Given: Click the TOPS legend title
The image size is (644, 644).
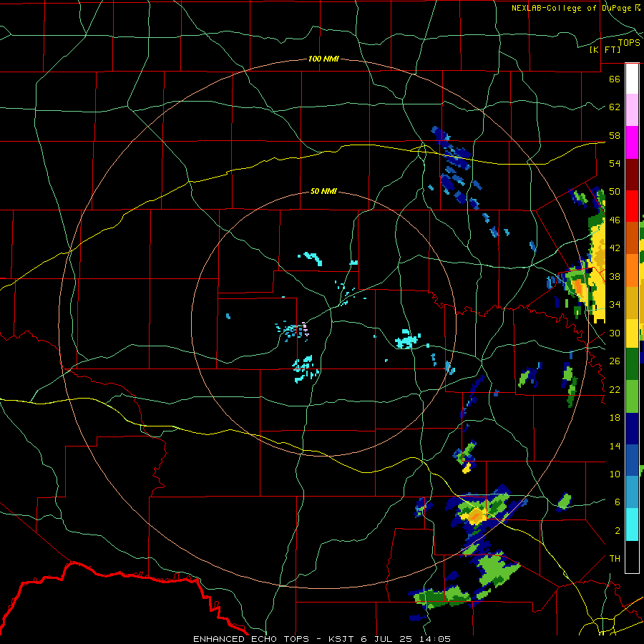Looking at the screenshot, I should (629, 43).
